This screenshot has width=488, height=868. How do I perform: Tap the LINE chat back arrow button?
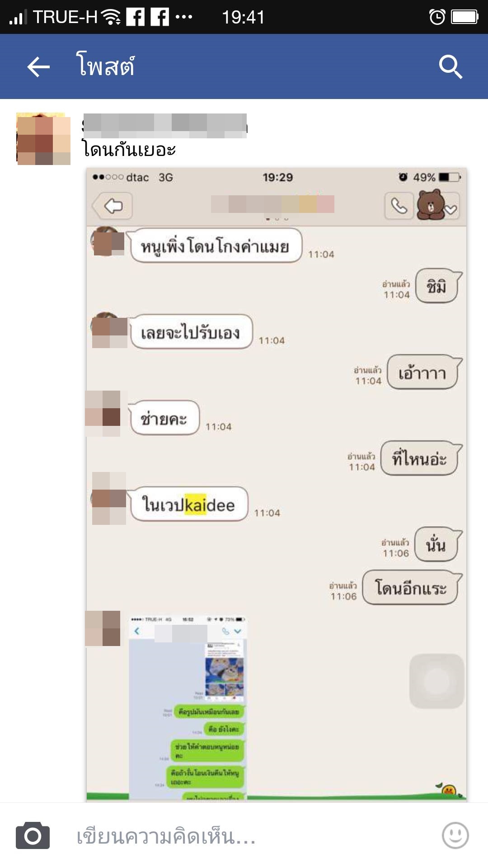pos(113,206)
